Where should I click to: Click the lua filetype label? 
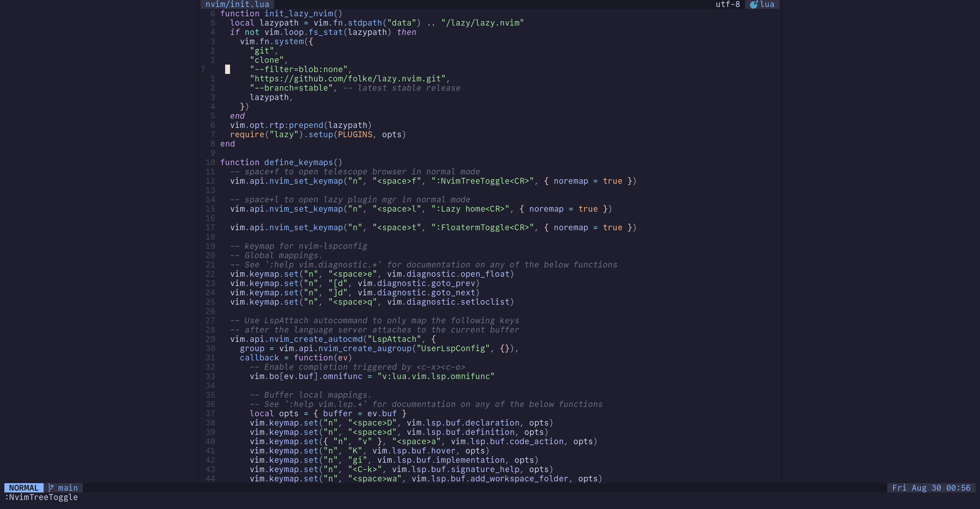[767, 4]
